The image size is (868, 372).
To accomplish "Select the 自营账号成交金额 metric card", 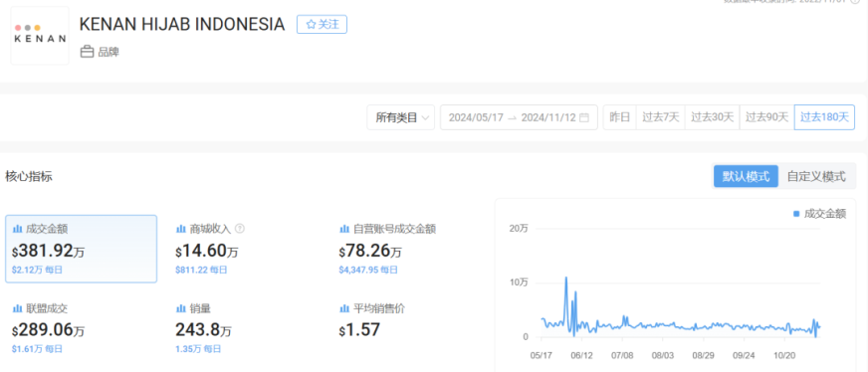I will pyautogui.click(x=408, y=249).
